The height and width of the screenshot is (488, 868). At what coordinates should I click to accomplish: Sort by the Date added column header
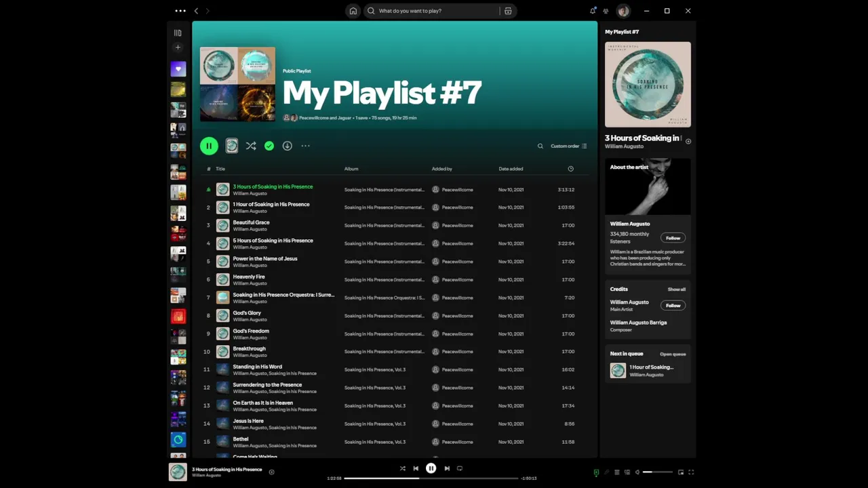[511, 169]
